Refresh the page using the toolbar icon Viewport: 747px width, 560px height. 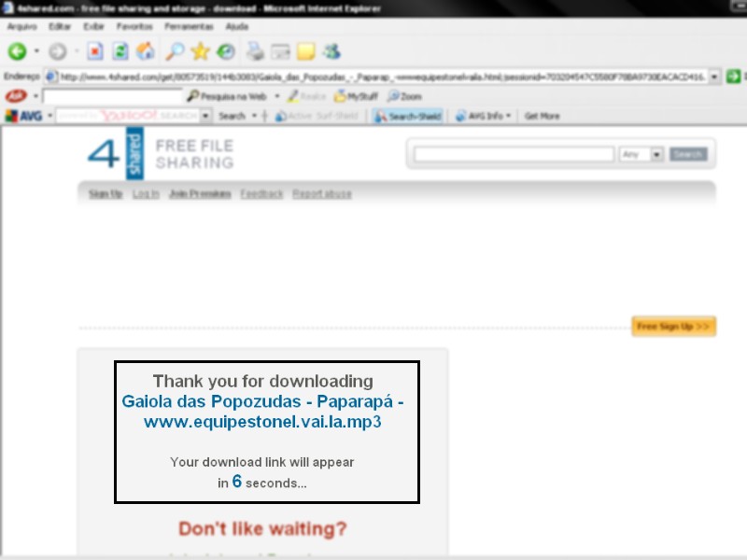(x=120, y=51)
